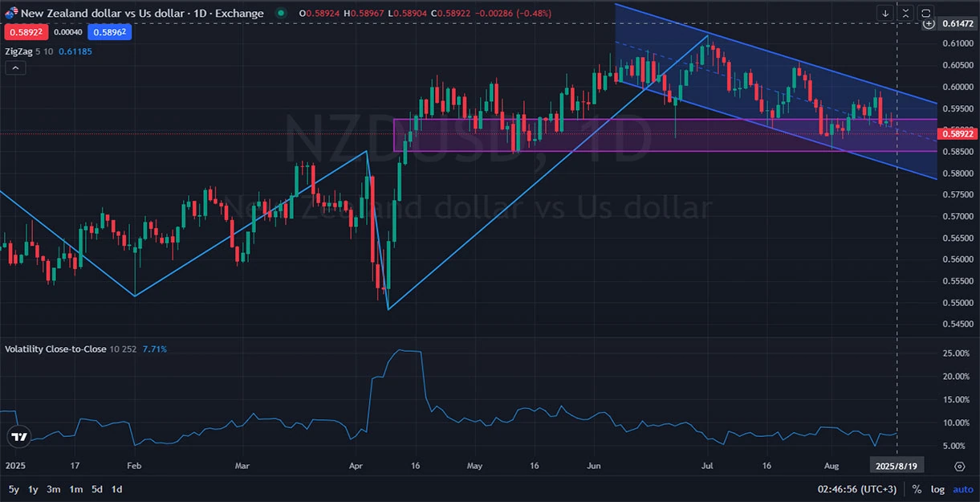This screenshot has height=502, width=980.
Task: Enable logarithmic scale via the log control
Action: 937,488
